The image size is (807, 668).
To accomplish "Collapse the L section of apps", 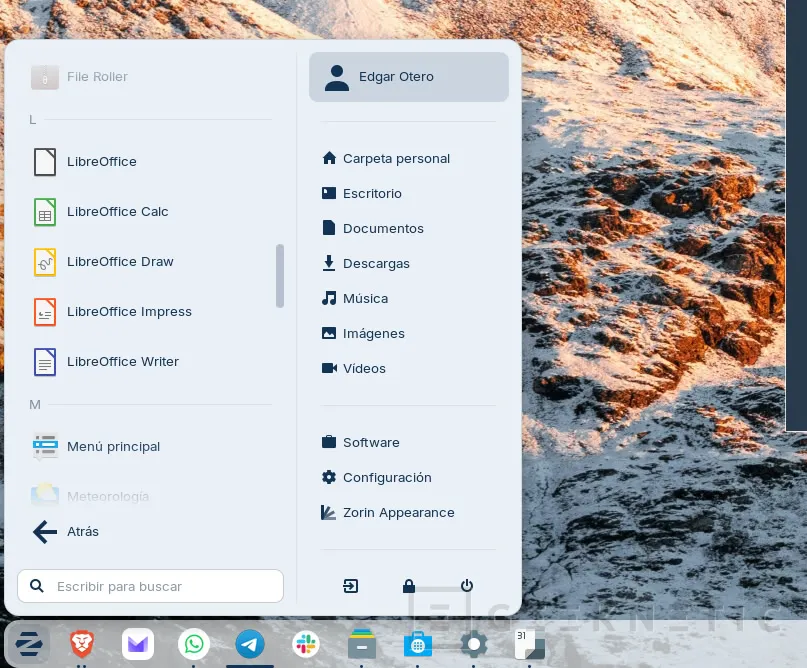I will (33, 119).
